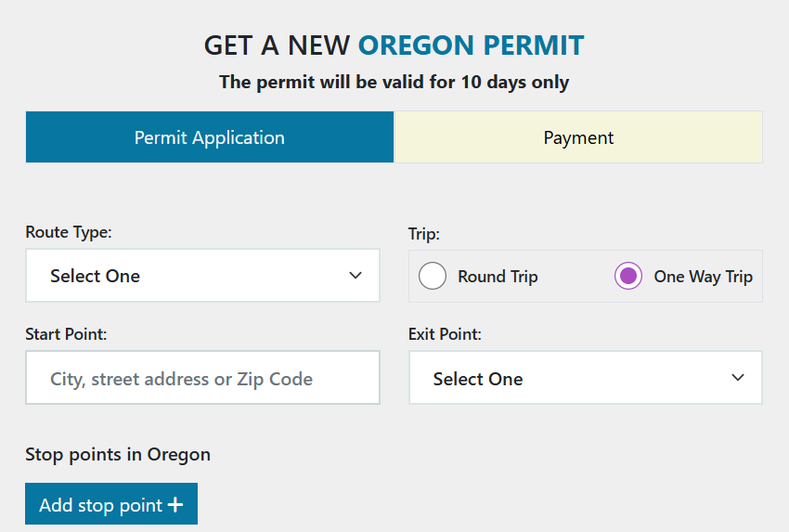The image size is (789, 532).
Task: Select the Round Trip radio button
Action: click(x=433, y=277)
